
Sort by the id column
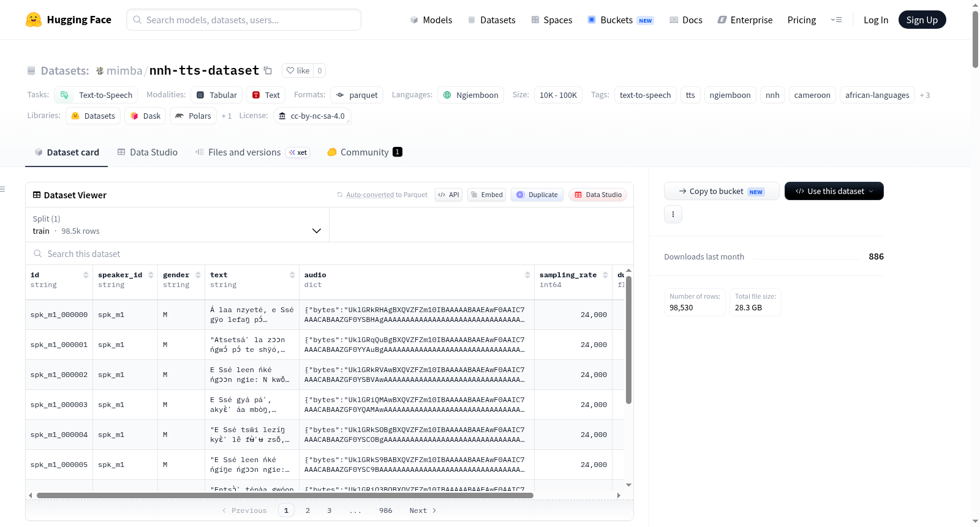[x=86, y=275]
